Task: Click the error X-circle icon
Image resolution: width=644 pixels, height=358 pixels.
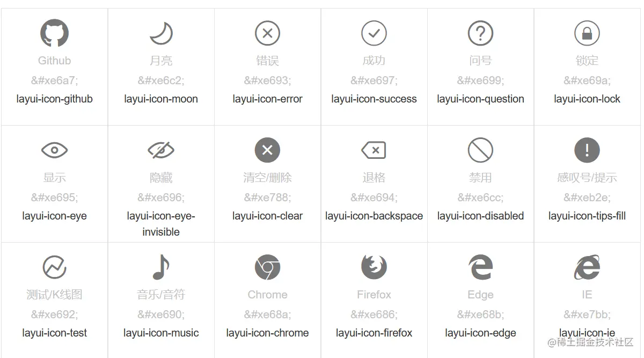Action: pos(267,33)
